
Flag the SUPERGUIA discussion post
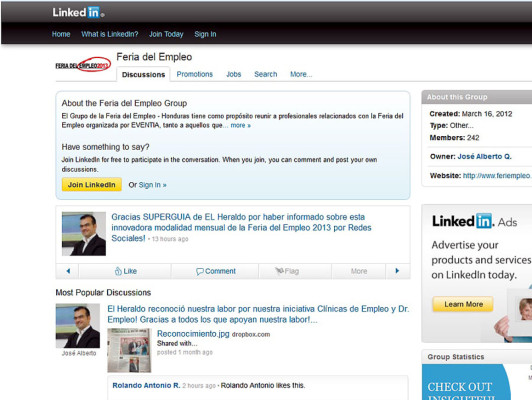pos(287,271)
